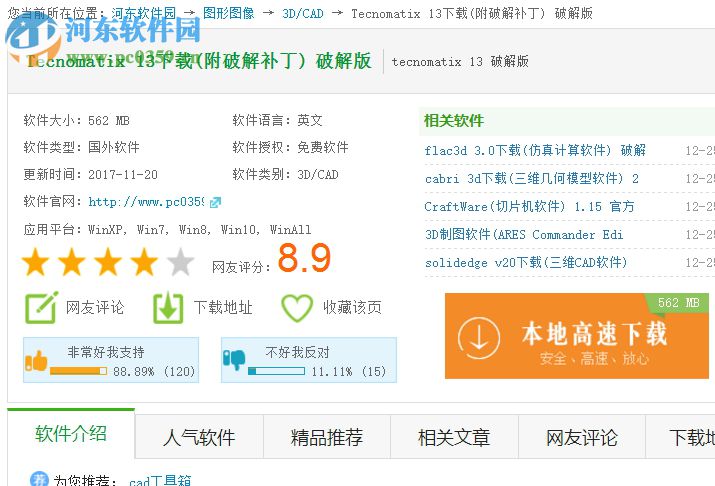
Task: Click the 下载地址 text link
Action: 223,307
